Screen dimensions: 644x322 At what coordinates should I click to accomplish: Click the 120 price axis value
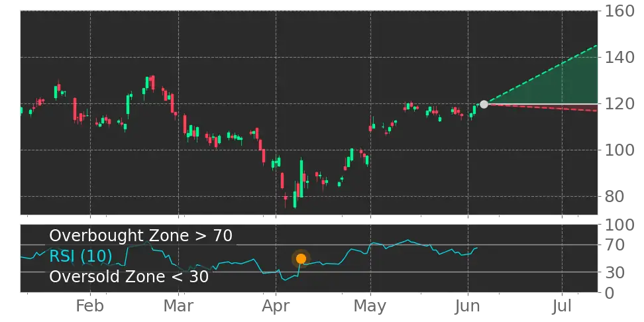click(619, 104)
